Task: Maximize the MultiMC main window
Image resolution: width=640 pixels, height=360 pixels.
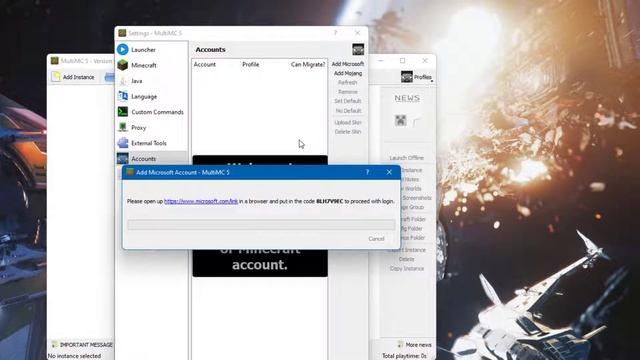Action: click(403, 60)
